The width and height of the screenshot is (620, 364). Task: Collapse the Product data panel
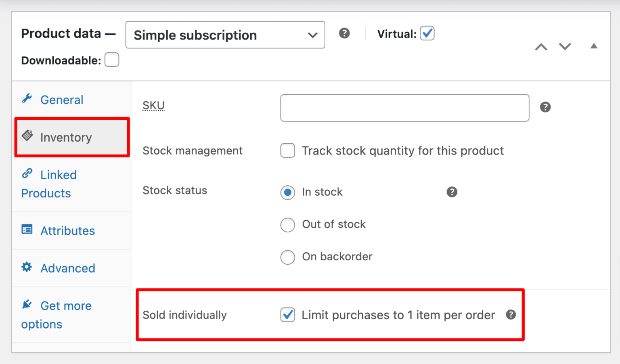[594, 46]
